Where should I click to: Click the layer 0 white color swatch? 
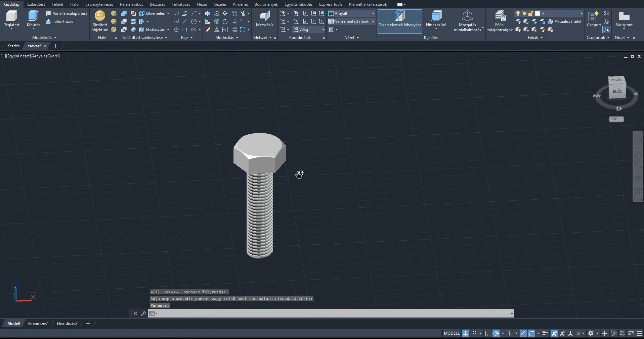tap(538, 13)
